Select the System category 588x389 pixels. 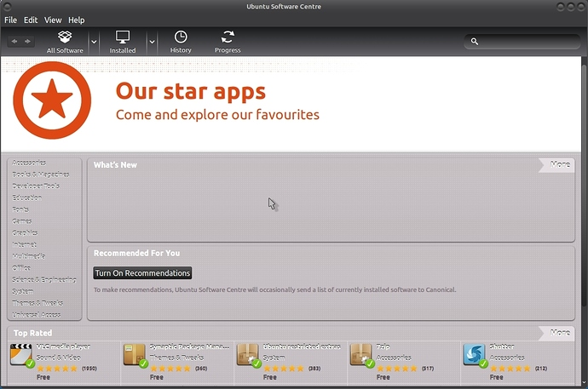[x=22, y=291]
